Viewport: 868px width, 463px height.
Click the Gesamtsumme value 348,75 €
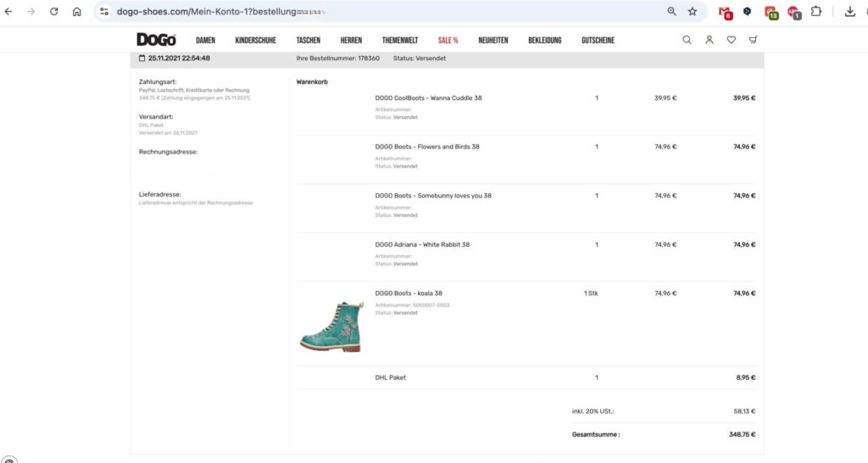[742, 435]
